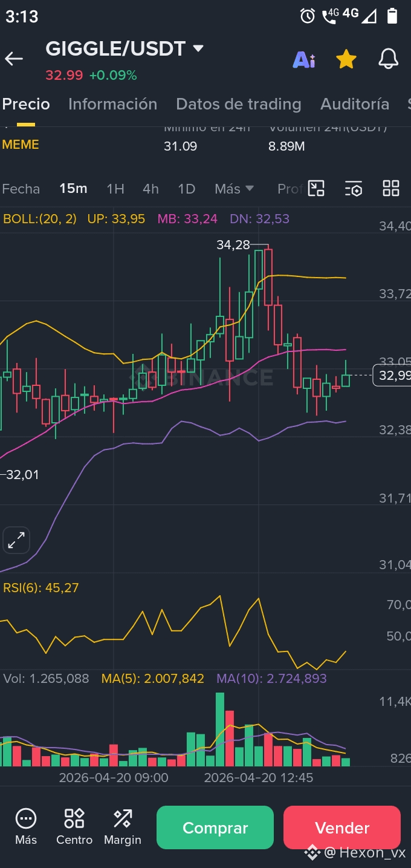Tap the RSI(6): 45,27 label

[41, 588]
